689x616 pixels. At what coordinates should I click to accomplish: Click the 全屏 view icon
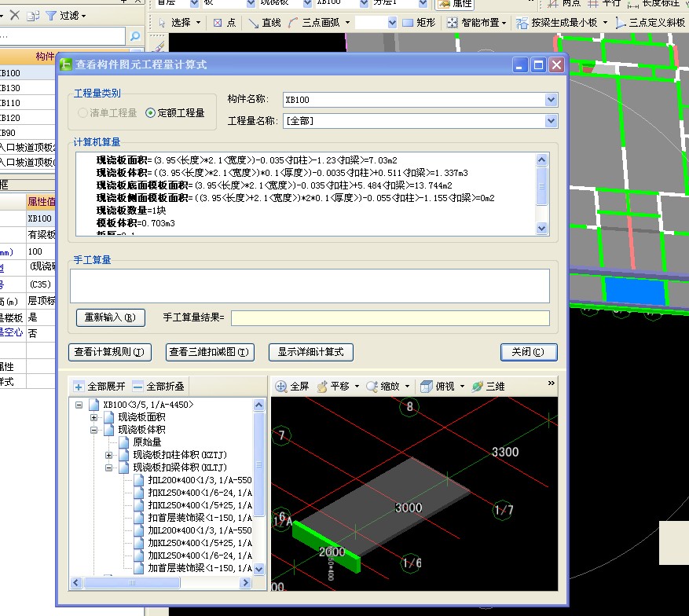tap(280, 387)
